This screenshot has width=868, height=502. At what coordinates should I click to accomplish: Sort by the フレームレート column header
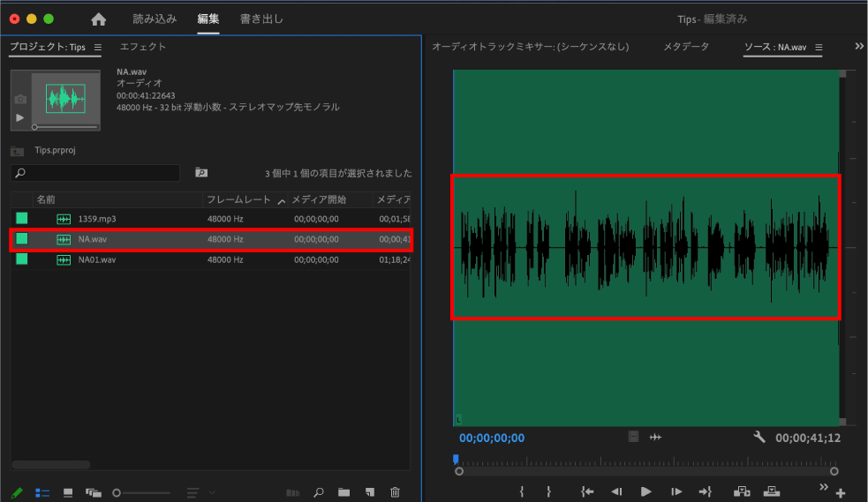(238, 199)
